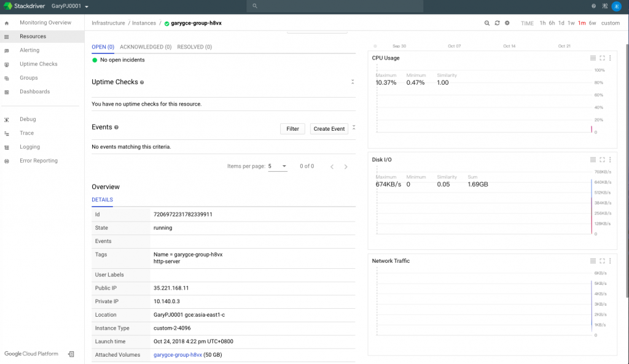Click the Stackdriver logo icon

[x=7, y=6]
